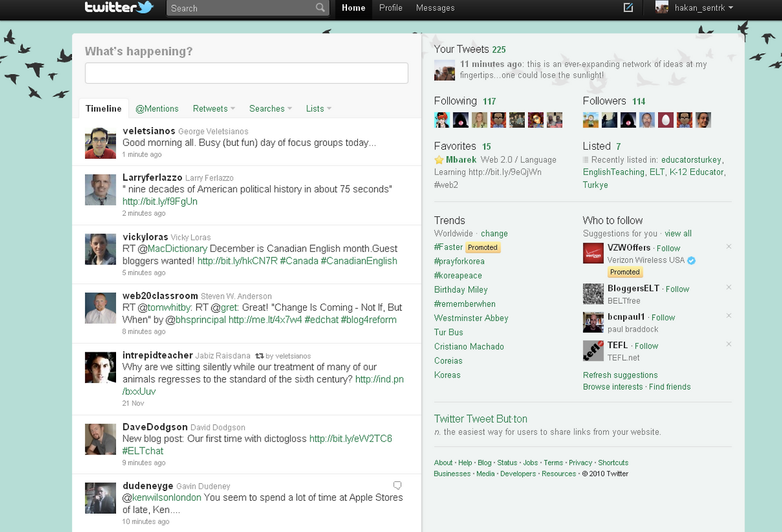Click Find friends link
The image size is (782, 532).
[x=670, y=387]
